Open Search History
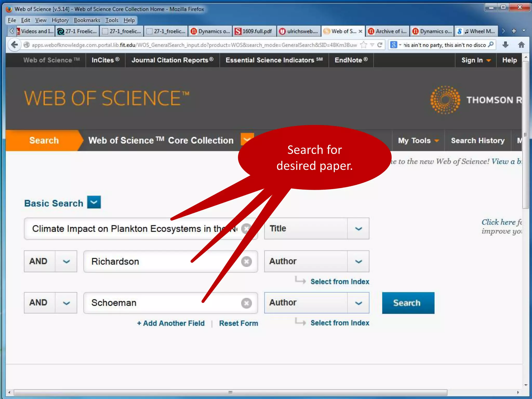The width and height of the screenshot is (532, 399). tap(478, 141)
